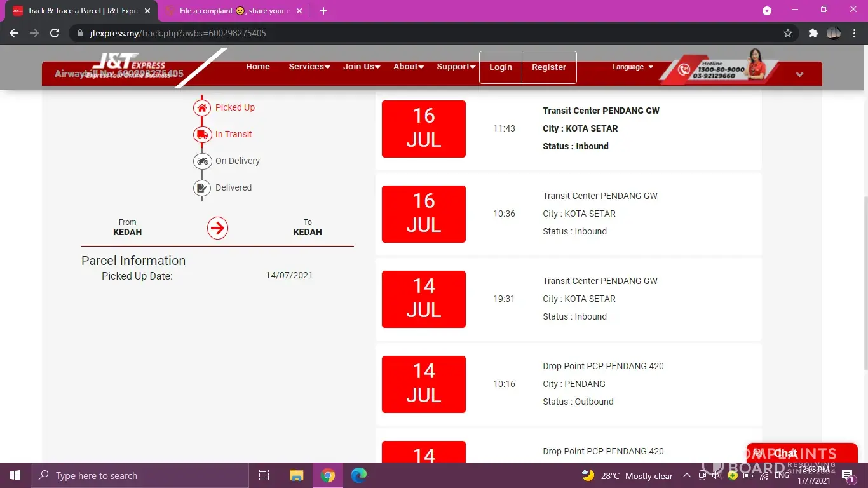Image resolution: width=868 pixels, height=488 pixels.
Task: Click the Chrome icon on the taskbar
Action: point(328,475)
